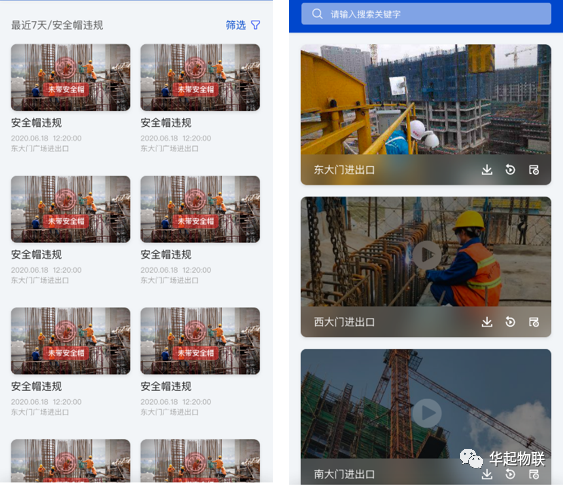The width and height of the screenshot is (563, 485).
Task: Open second-row left 安全帽违规 thumbnail
Action: (x=71, y=209)
